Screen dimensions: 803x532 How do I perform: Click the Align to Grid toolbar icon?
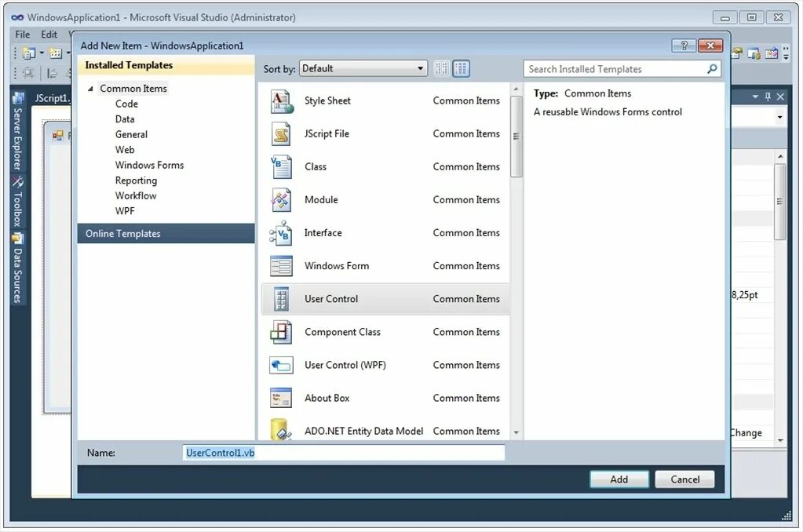tap(29, 74)
